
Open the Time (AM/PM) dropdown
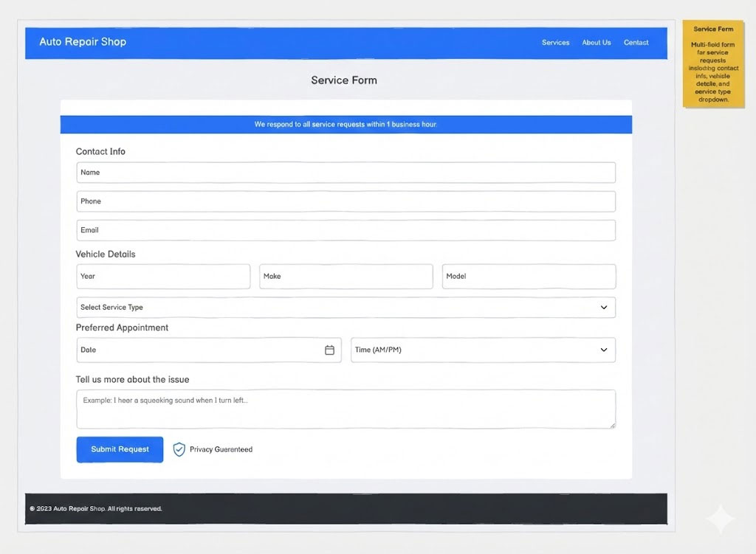click(x=483, y=350)
